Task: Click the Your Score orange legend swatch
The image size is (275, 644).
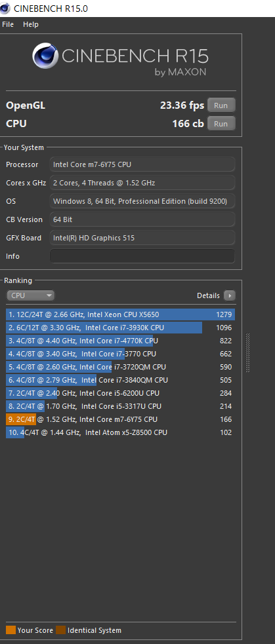Action: (x=11, y=630)
